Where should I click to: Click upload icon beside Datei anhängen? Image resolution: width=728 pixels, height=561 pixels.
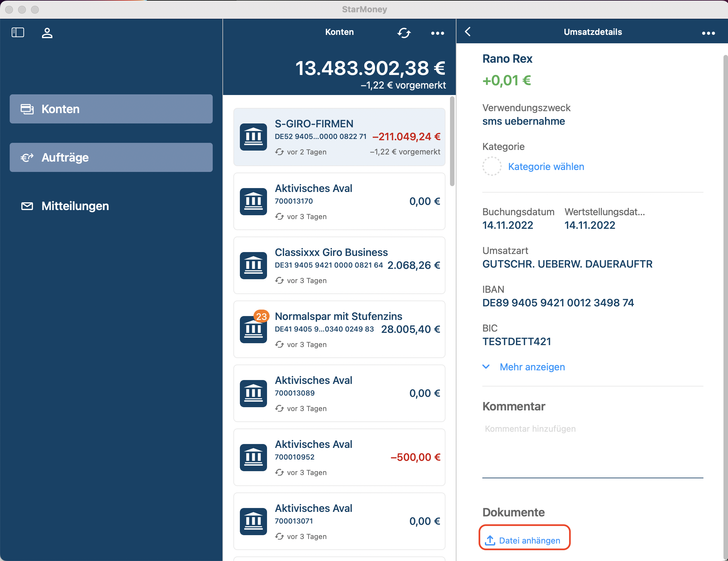coord(490,540)
